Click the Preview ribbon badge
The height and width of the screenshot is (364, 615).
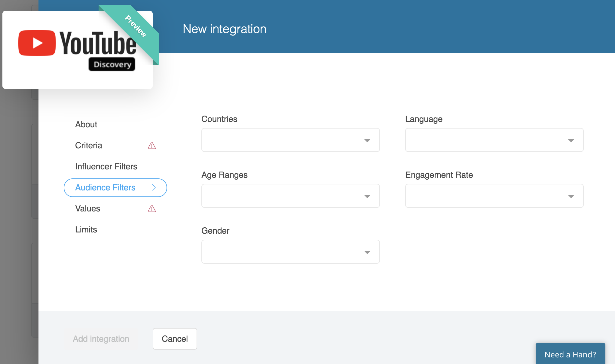point(136,26)
